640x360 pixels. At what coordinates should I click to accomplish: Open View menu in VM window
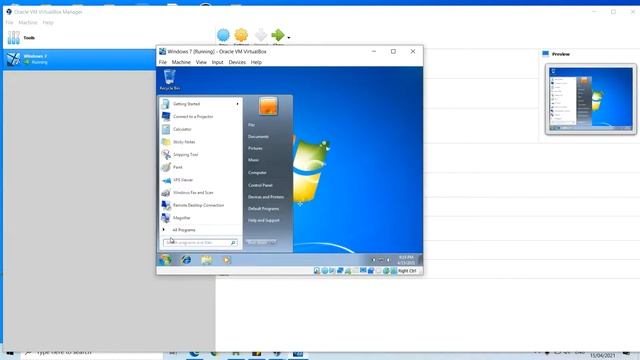click(201, 62)
